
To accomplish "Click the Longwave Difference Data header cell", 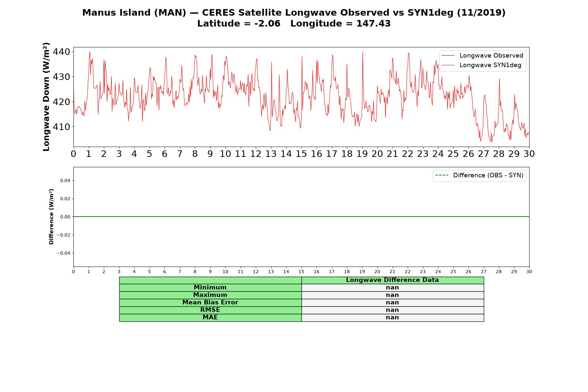I will click(x=392, y=280).
